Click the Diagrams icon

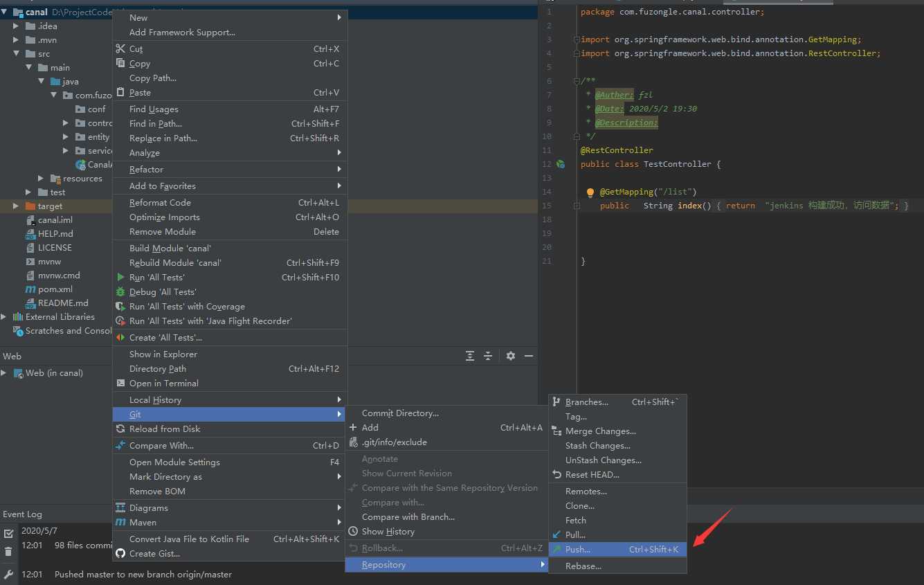120,507
